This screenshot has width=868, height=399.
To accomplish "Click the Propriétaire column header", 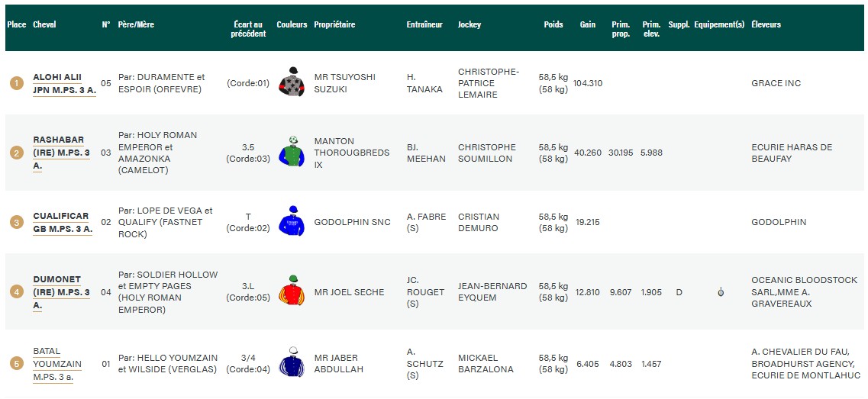I will 334,24.
